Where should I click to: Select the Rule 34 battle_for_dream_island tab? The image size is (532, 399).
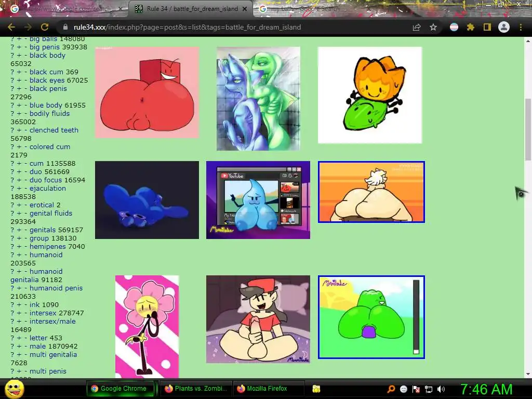(191, 9)
